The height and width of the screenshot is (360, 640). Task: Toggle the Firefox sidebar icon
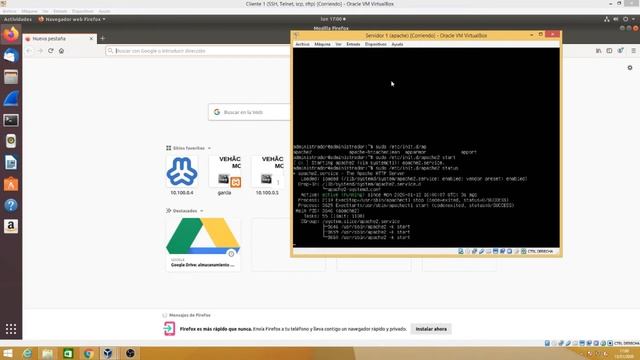pyautogui.click(x=609, y=51)
